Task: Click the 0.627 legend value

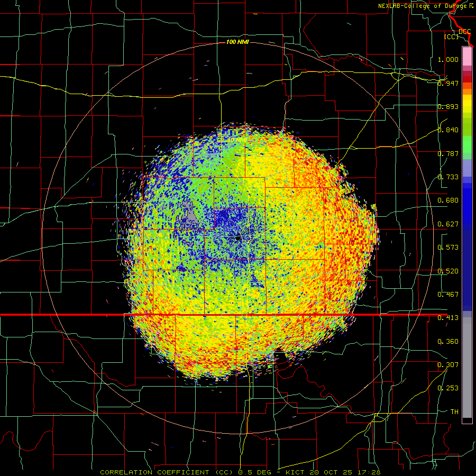Action: 448,224
